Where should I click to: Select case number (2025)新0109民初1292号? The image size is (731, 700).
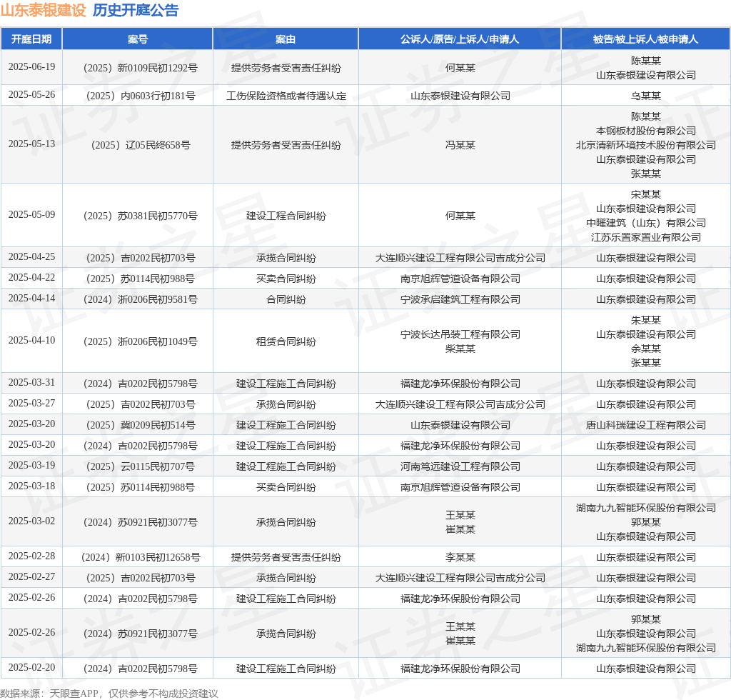(x=141, y=68)
